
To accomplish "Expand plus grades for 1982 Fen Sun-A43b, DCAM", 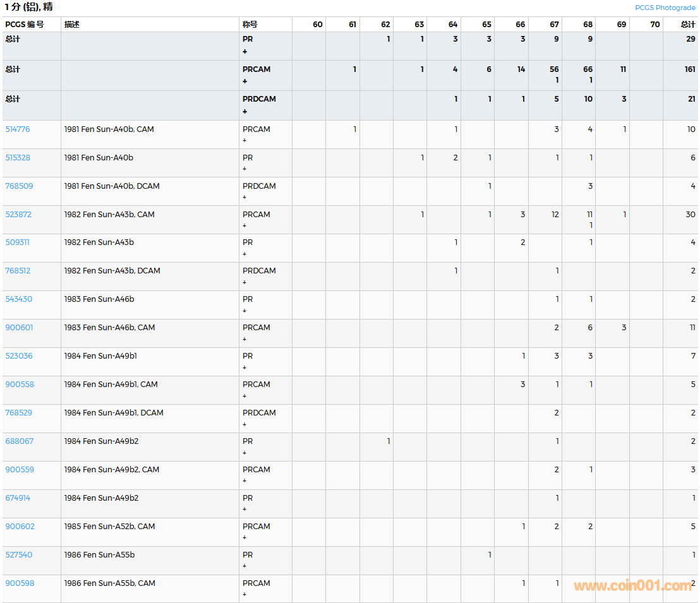I will pyautogui.click(x=245, y=282).
